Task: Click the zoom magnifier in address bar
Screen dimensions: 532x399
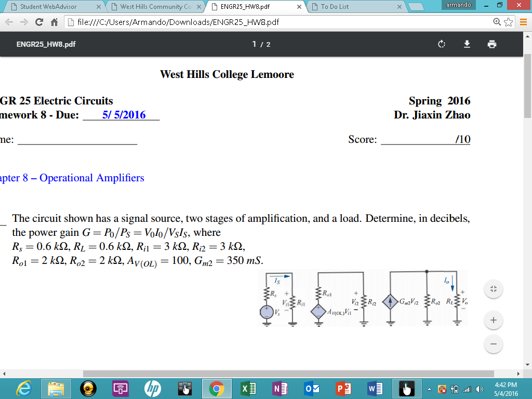Action: 497,22
